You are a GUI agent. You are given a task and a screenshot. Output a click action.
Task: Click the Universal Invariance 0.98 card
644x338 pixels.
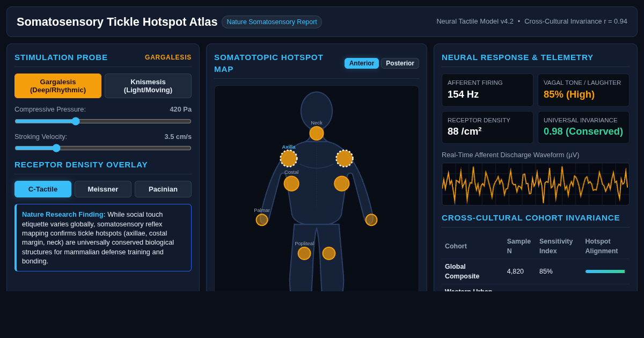(583, 127)
